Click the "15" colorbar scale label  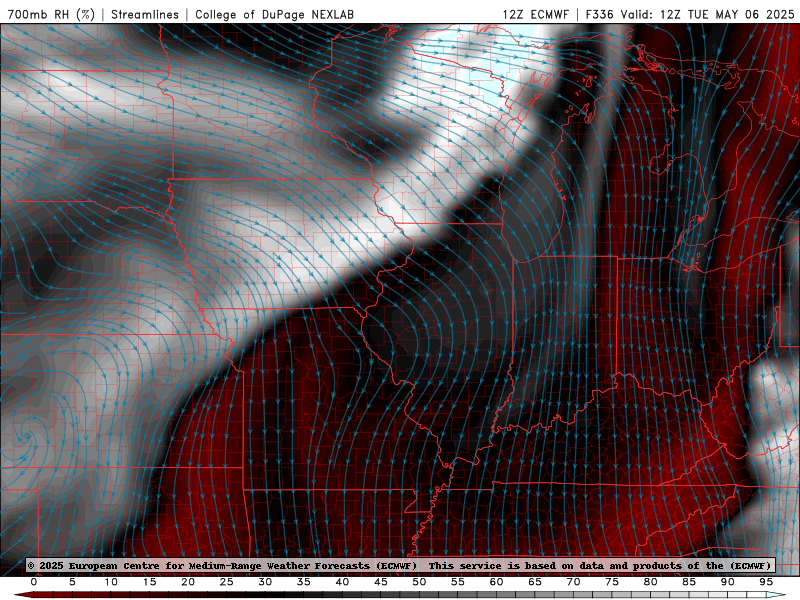point(149,582)
